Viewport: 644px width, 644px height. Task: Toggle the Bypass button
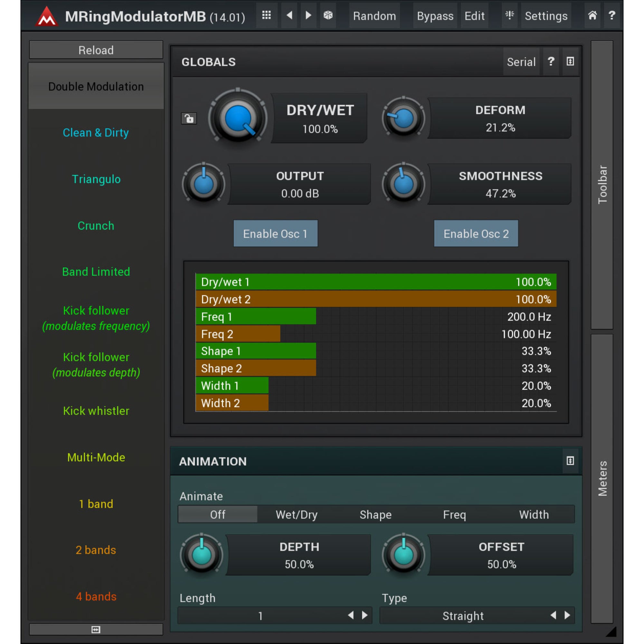pyautogui.click(x=435, y=16)
